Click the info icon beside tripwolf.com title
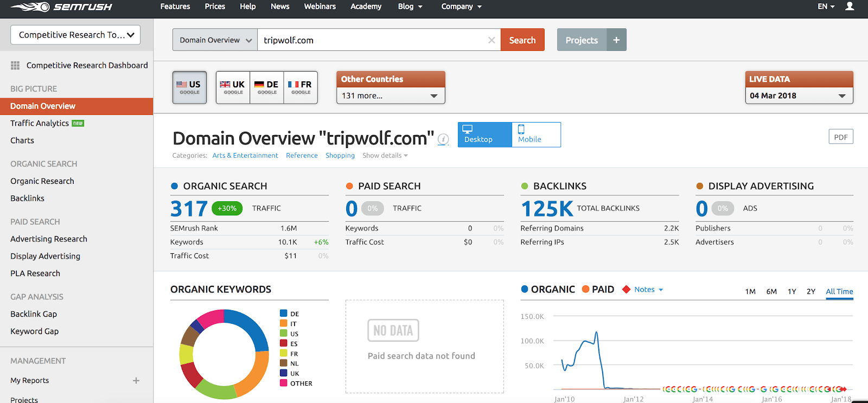The height and width of the screenshot is (403, 868). coord(443,139)
